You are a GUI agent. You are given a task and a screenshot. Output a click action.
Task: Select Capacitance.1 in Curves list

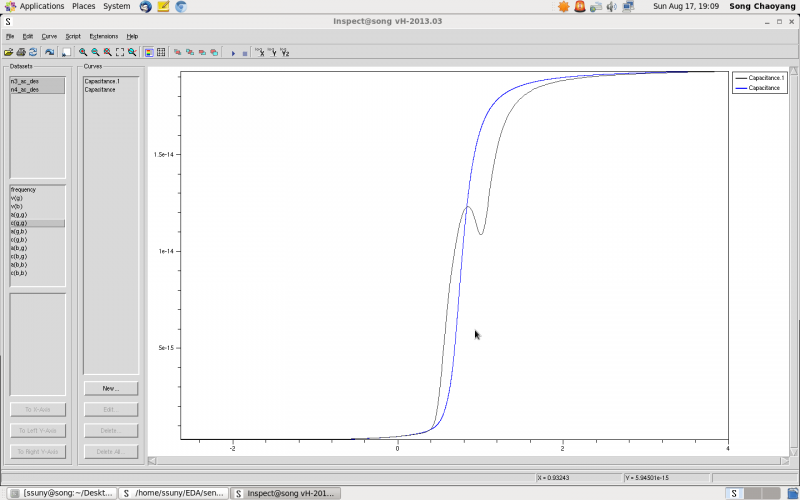point(102,81)
